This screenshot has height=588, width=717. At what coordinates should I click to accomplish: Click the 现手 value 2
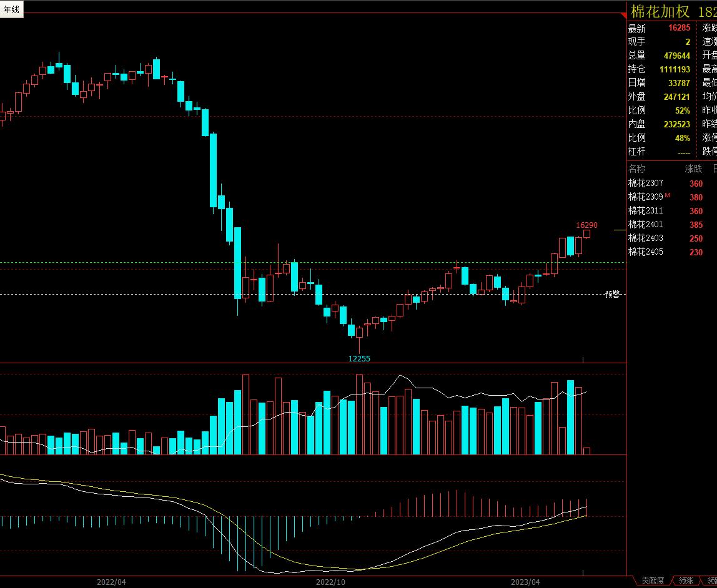pyautogui.click(x=688, y=42)
